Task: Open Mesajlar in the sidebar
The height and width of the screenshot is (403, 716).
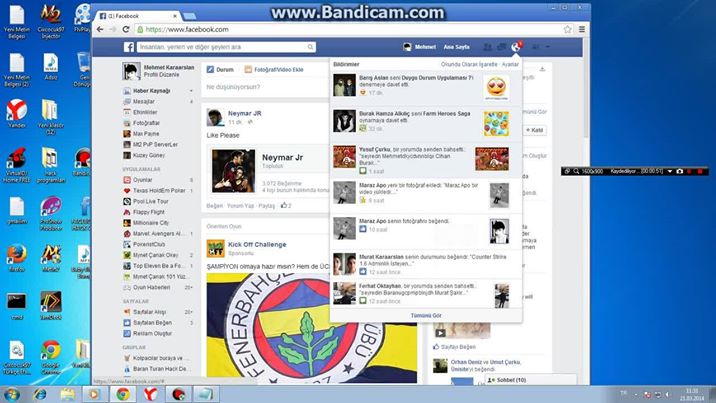Action: (143, 101)
